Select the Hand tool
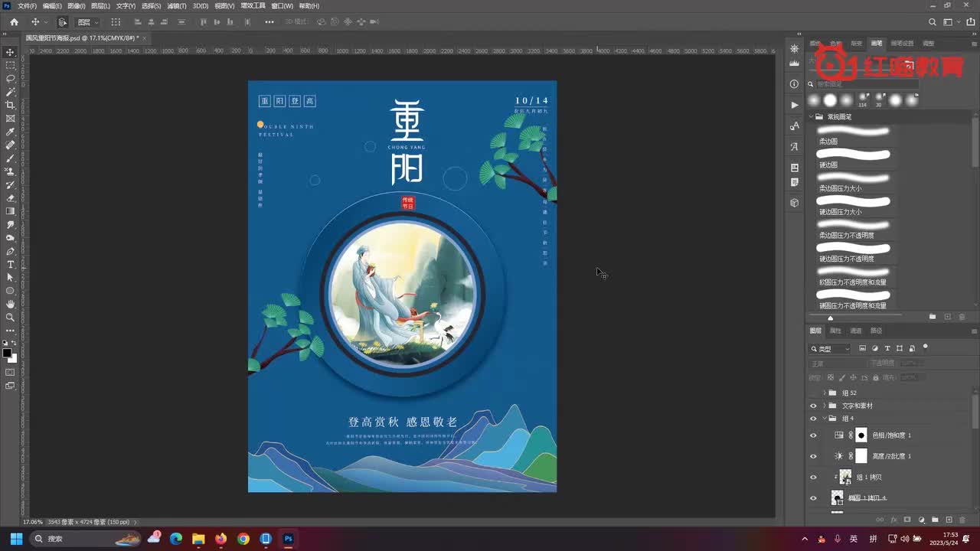980x551 pixels. pyautogui.click(x=11, y=304)
